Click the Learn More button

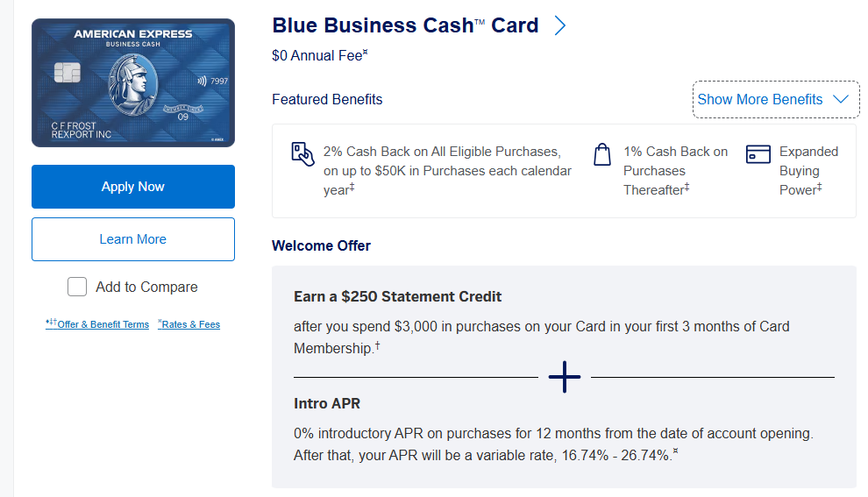click(x=133, y=239)
